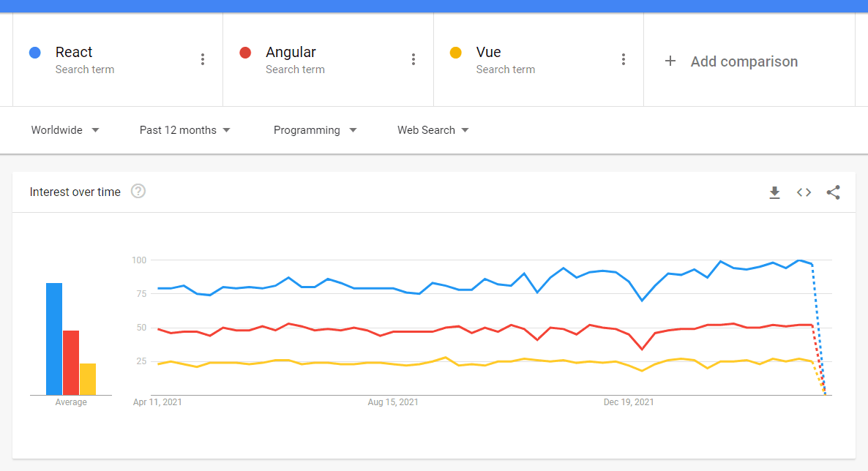Open the Web Search type dropdown
Screen dimensions: 868x471
pyautogui.click(x=433, y=129)
